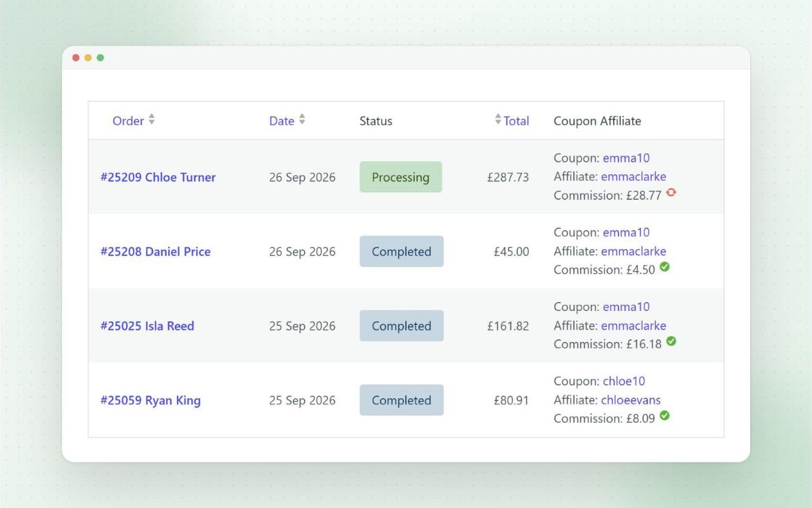Open order #25059 Ryan King

(x=150, y=401)
